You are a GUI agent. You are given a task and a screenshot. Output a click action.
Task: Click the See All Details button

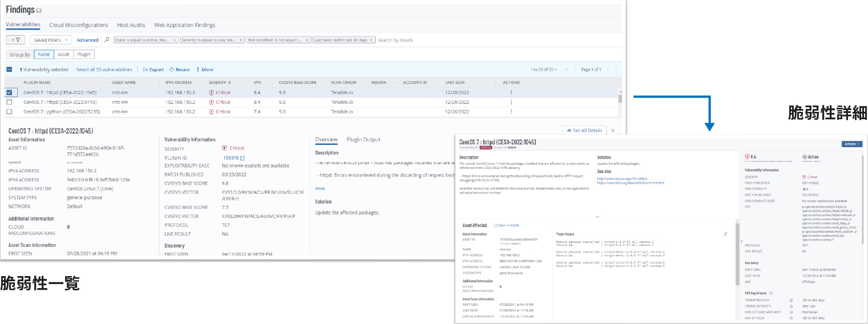click(x=584, y=131)
